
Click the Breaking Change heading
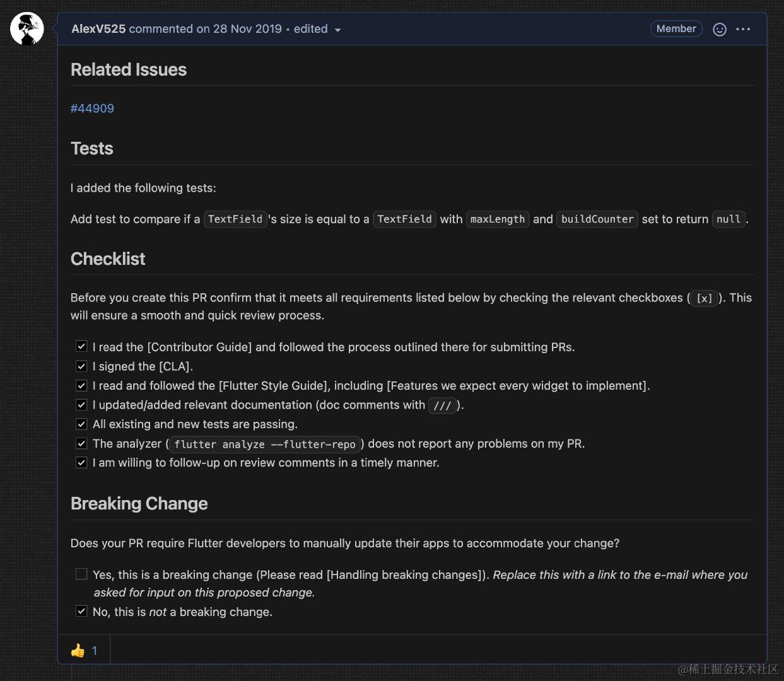[139, 504]
